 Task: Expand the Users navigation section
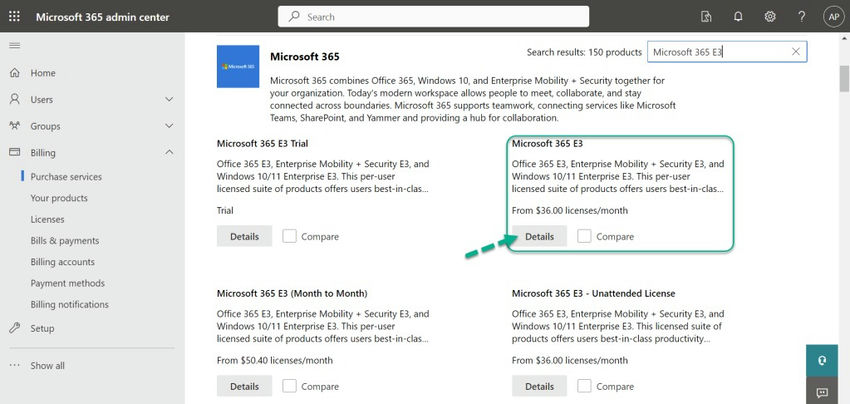pyautogui.click(x=169, y=100)
